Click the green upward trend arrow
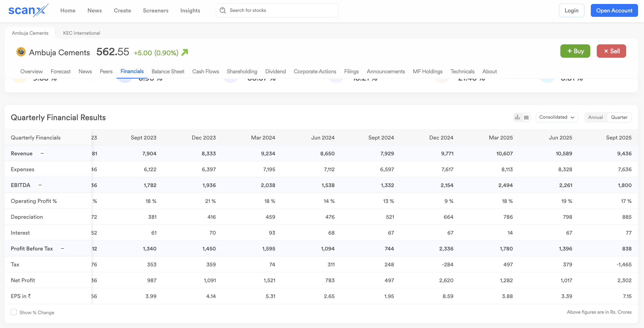 (x=184, y=52)
